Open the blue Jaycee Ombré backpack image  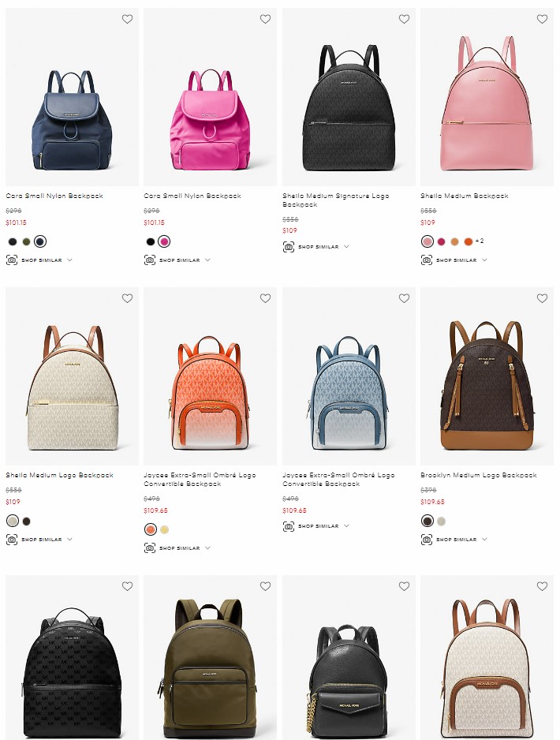pyautogui.click(x=349, y=376)
